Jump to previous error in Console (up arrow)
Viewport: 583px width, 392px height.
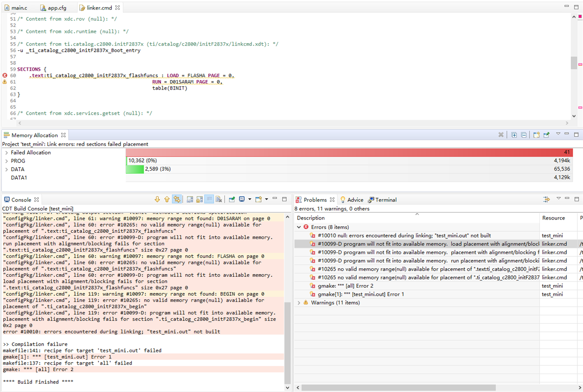click(167, 200)
